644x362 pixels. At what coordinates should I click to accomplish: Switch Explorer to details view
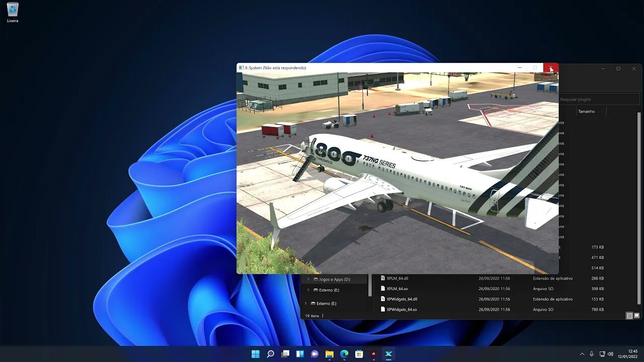click(x=629, y=316)
